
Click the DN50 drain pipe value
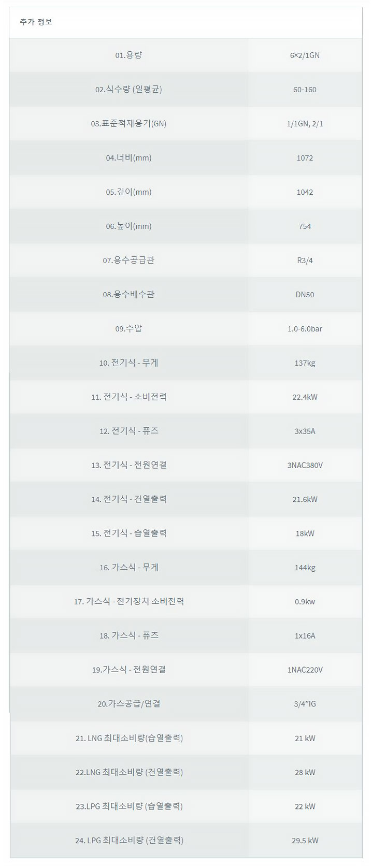305,294
